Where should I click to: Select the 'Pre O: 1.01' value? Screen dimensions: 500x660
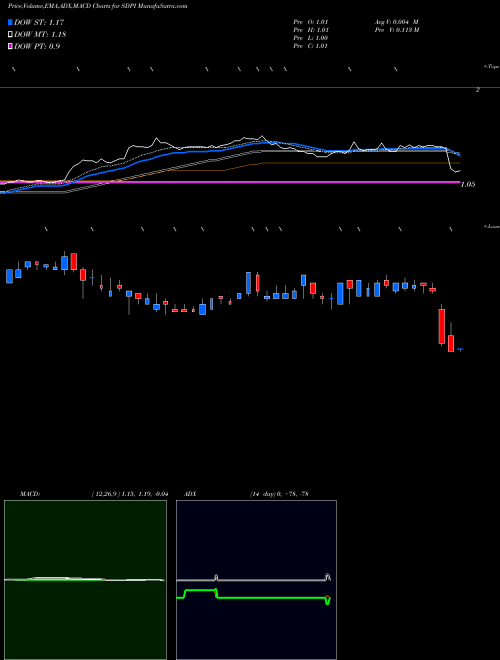coord(311,22)
